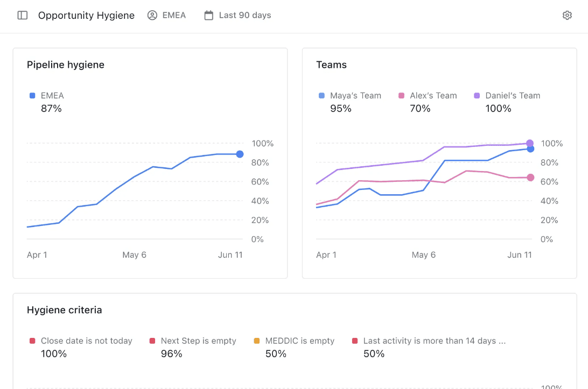Select the Teams card title

tap(331, 65)
